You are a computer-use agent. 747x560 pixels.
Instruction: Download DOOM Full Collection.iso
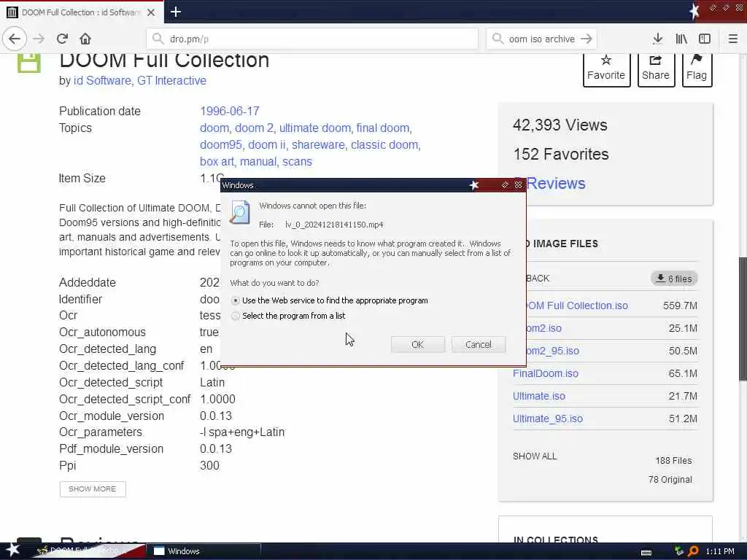point(576,306)
